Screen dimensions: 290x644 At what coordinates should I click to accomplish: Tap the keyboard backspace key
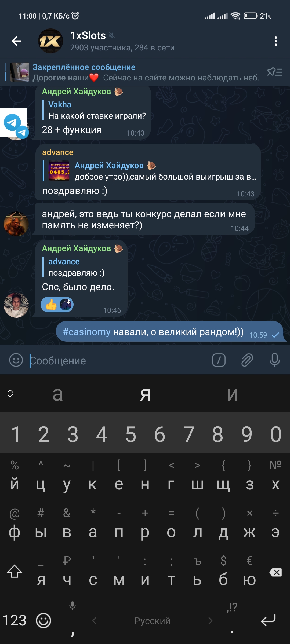click(x=275, y=572)
